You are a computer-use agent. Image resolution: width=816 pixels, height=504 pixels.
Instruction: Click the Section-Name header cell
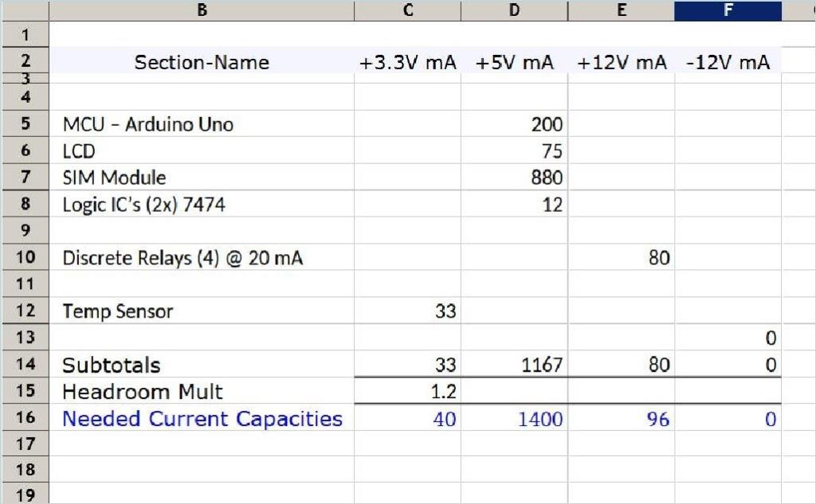tap(202, 62)
